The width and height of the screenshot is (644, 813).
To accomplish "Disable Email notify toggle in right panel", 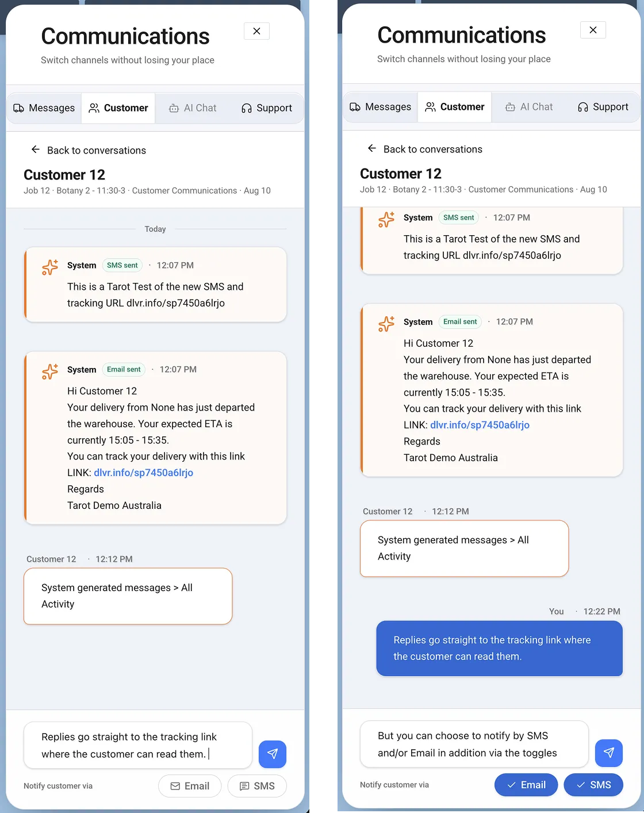I will pyautogui.click(x=526, y=785).
